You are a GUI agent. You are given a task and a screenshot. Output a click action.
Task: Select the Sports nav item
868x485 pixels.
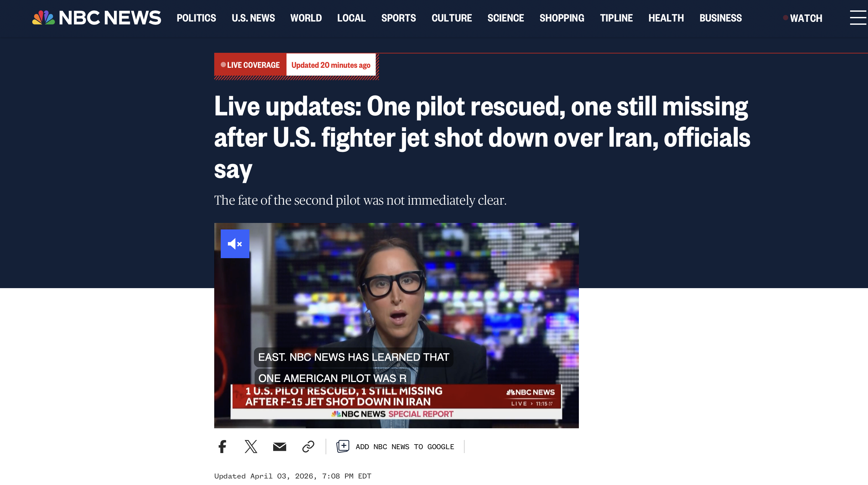tap(399, 18)
